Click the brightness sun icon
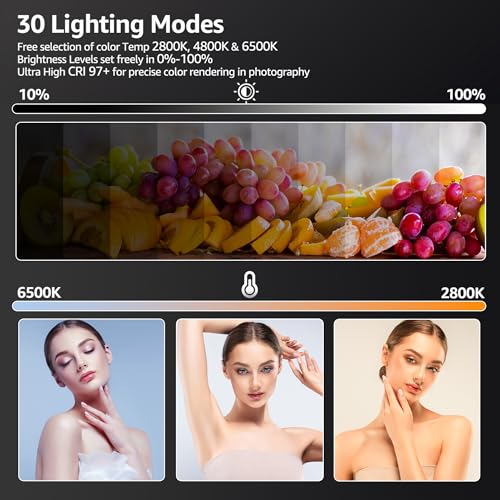The height and width of the screenshot is (500, 500). (x=246, y=91)
